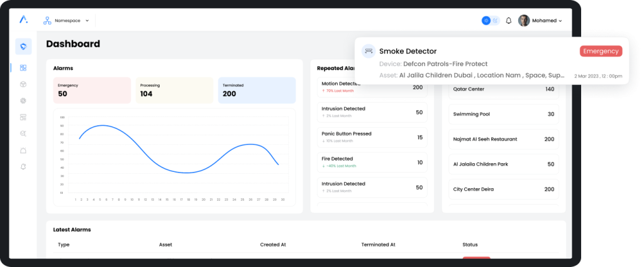Click the Defcon Patrols-Fire Protect device text
This screenshot has height=267, width=644.
445,64
